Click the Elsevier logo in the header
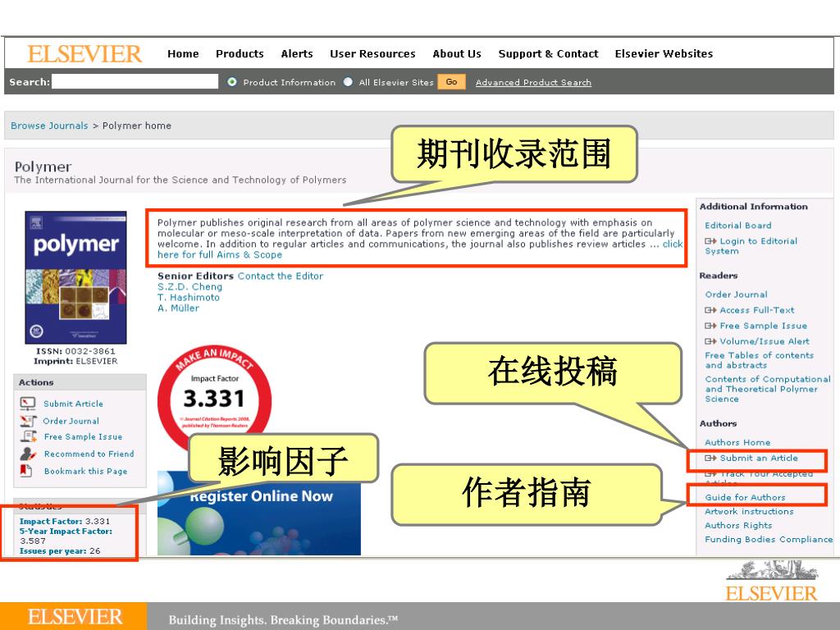This screenshot has height=630, width=840. pos(84,53)
